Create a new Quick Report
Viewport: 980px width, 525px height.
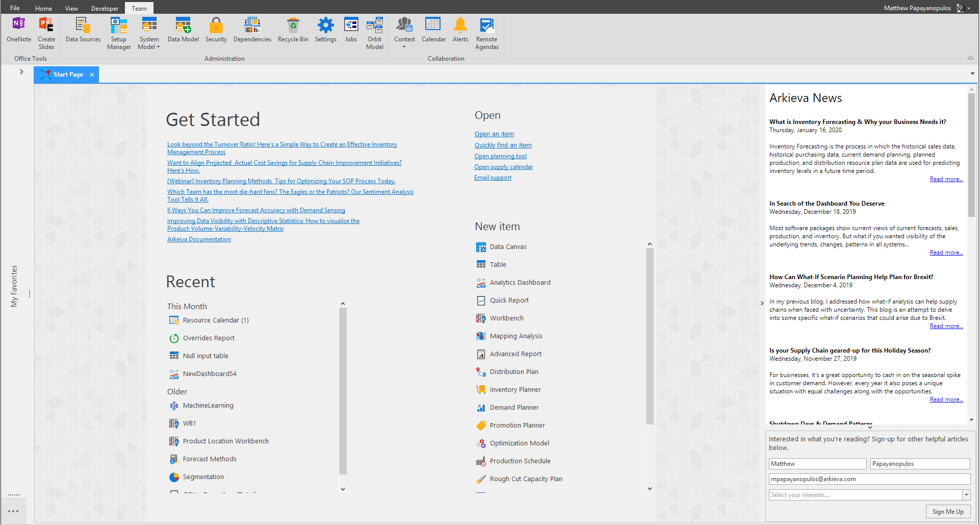pyautogui.click(x=502, y=301)
